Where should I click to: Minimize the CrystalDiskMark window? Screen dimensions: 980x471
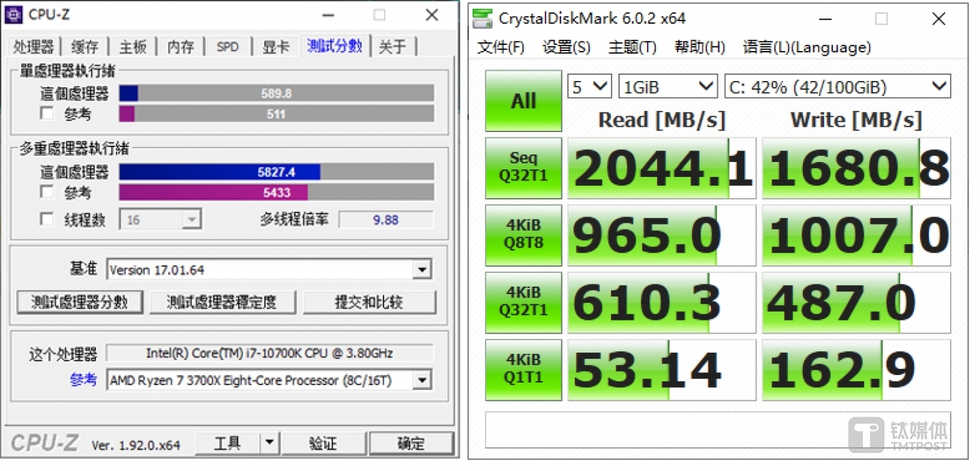[x=824, y=19]
